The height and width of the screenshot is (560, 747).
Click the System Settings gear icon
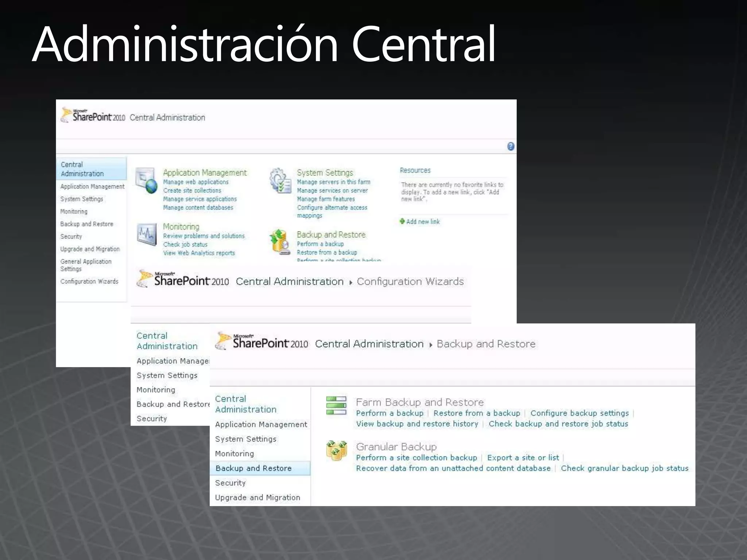point(280,180)
